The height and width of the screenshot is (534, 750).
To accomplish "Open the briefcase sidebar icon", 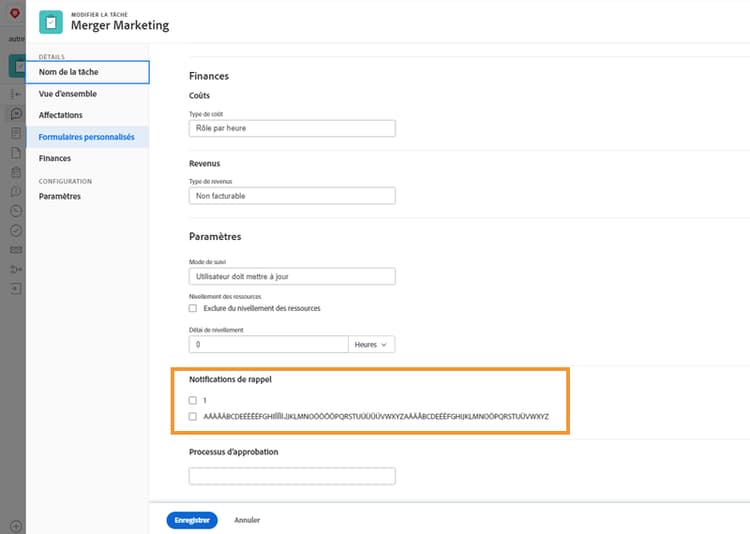I will click(16, 172).
